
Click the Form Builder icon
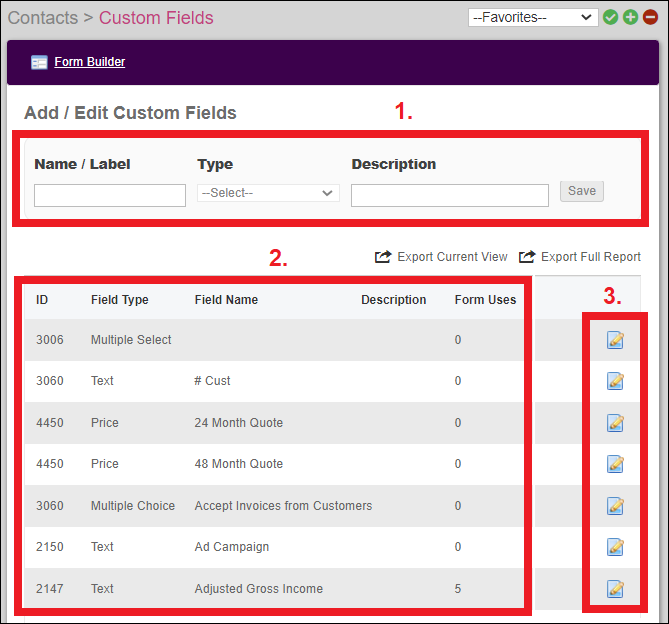point(39,62)
